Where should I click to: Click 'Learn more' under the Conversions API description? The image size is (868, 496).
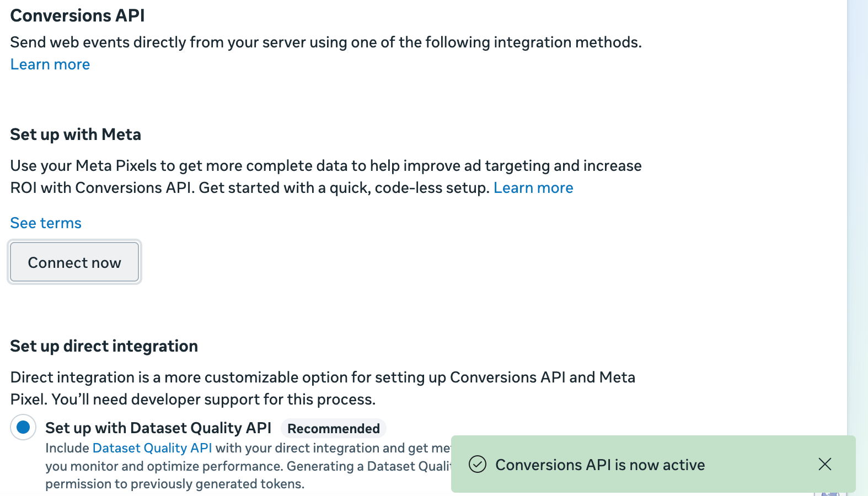[50, 64]
